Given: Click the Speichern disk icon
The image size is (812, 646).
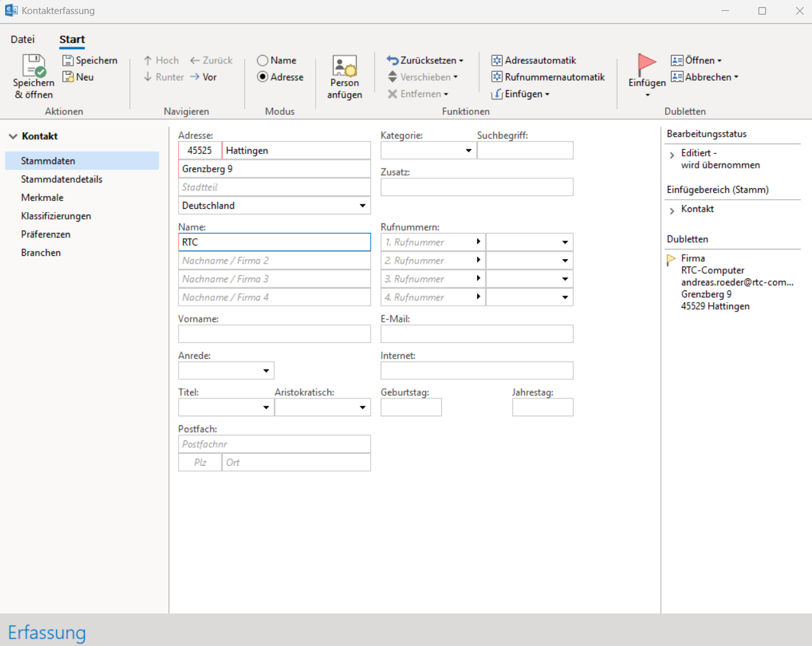Looking at the screenshot, I should (x=68, y=61).
